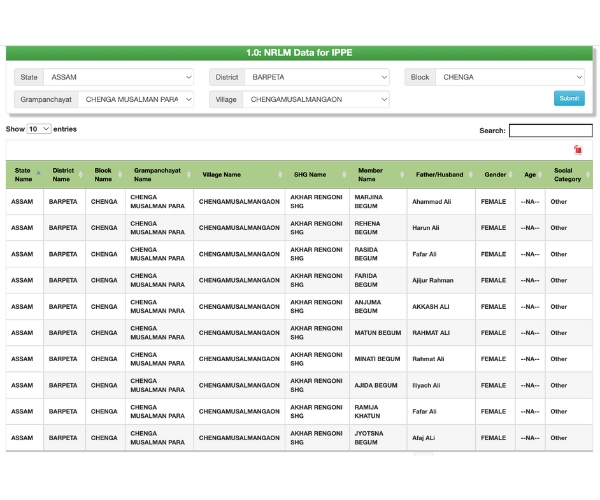Open the District dropdown showing BARPETA

tap(315, 77)
